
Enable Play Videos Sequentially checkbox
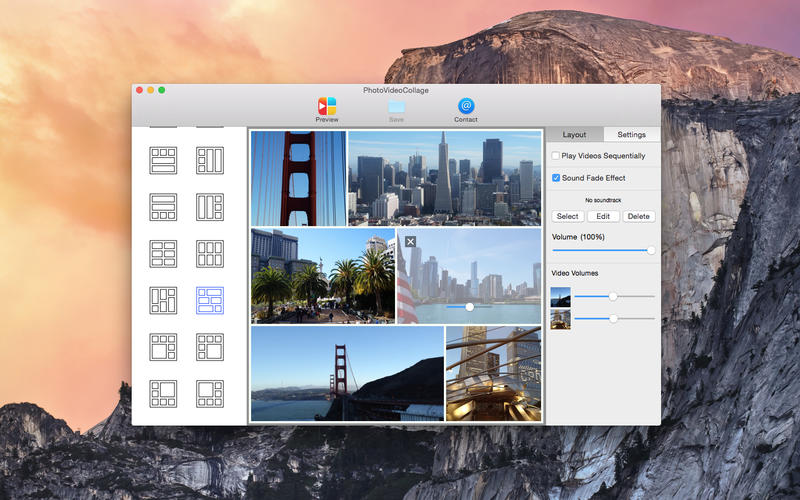[556, 156]
